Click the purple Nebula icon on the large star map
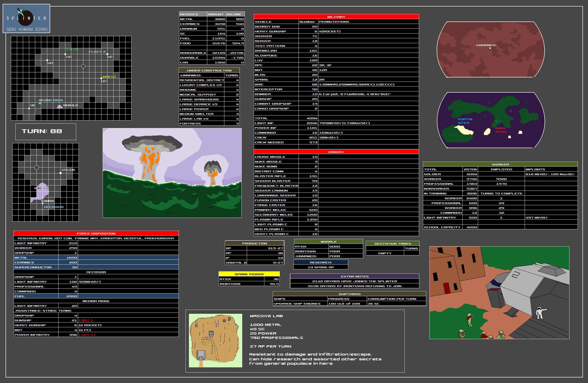 [x=60, y=107]
